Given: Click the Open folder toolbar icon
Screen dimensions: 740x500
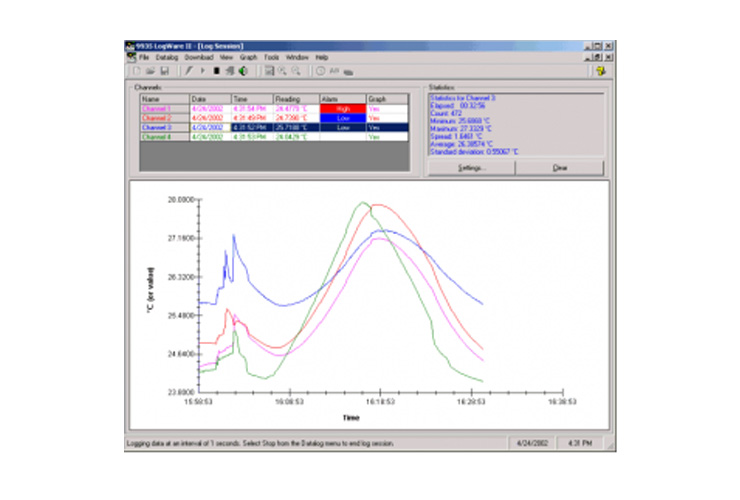Looking at the screenshot, I should click(150, 71).
